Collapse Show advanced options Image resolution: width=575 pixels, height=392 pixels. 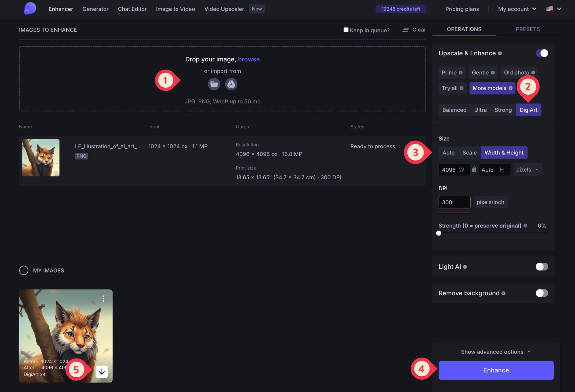(x=495, y=352)
